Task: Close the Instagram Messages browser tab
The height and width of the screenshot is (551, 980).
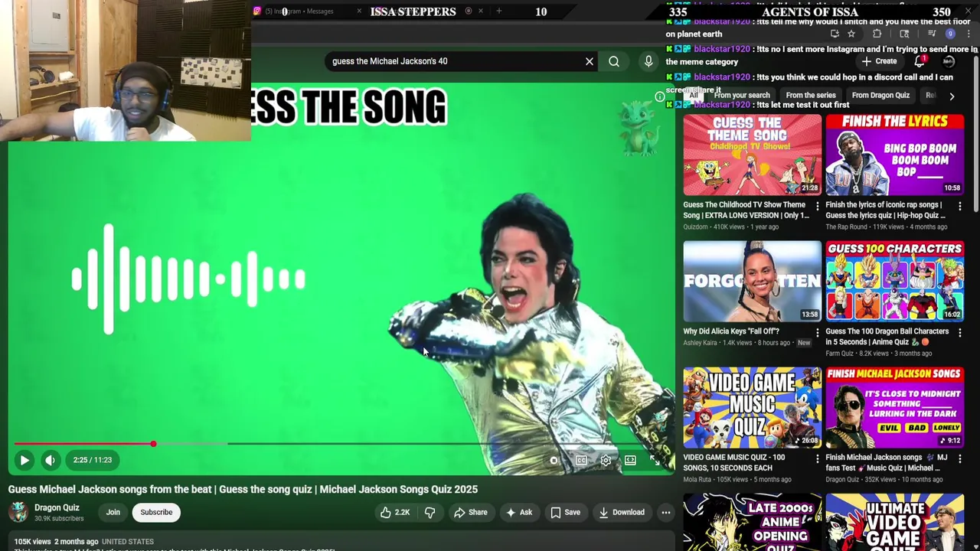Action: pyautogui.click(x=359, y=11)
